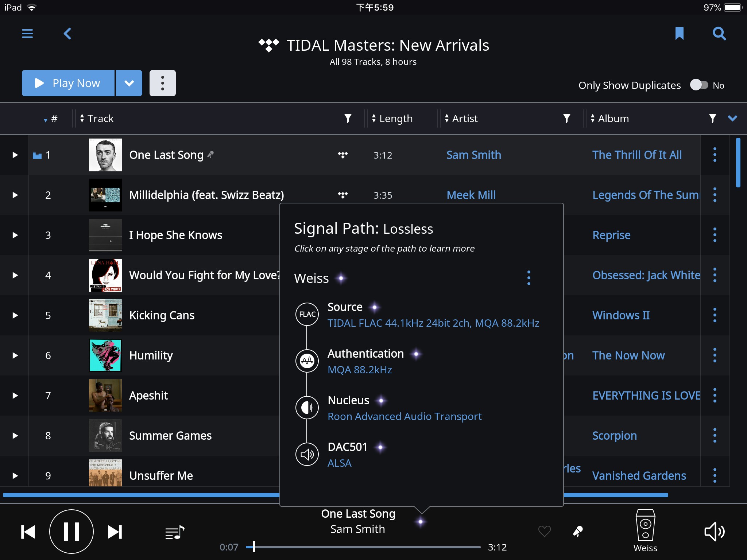Select the ALSA output stage
The height and width of the screenshot is (560, 747).
340,463
